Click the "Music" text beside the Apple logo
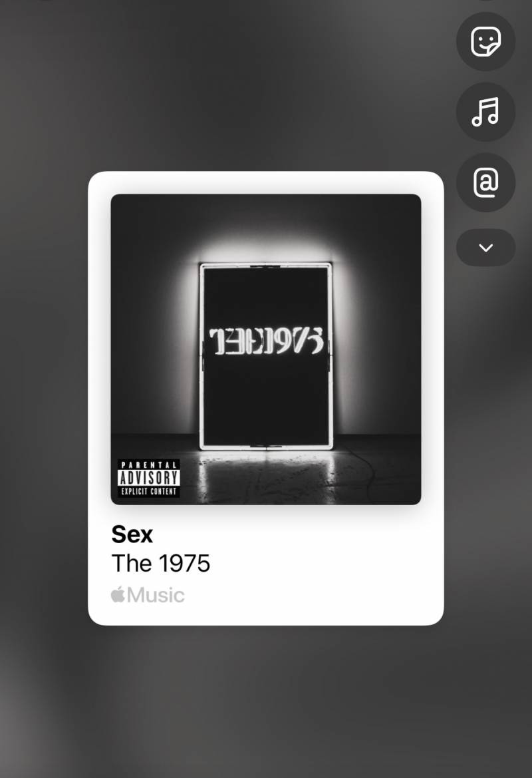532x778 pixels. 156,595
